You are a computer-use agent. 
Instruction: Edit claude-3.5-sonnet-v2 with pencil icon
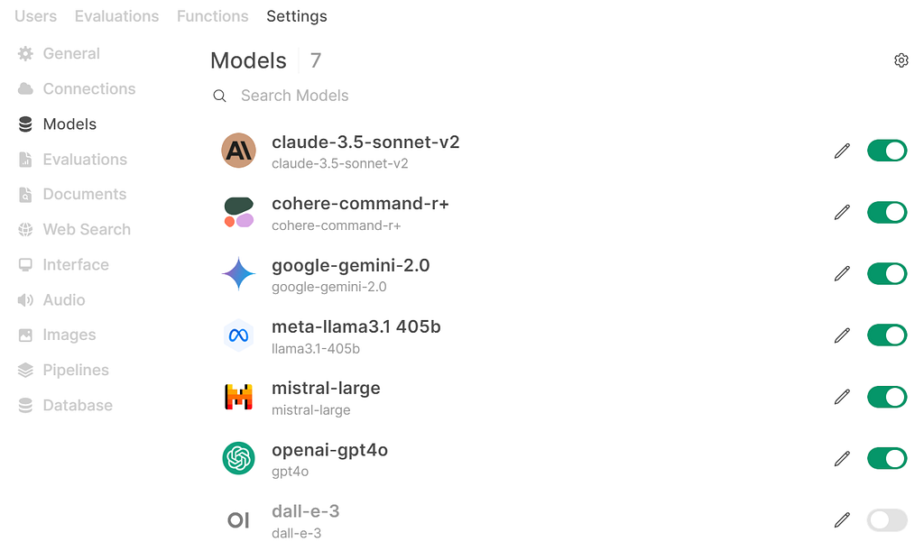842,151
